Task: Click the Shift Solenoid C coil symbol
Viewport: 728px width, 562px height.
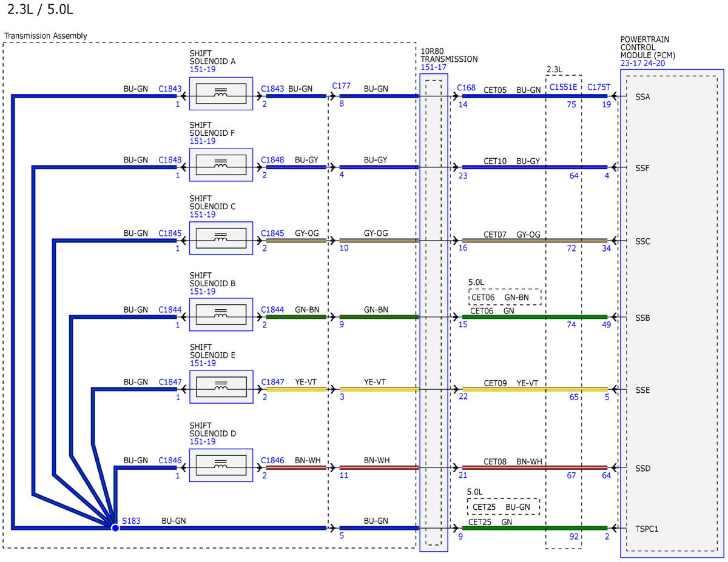Action: [x=221, y=238]
